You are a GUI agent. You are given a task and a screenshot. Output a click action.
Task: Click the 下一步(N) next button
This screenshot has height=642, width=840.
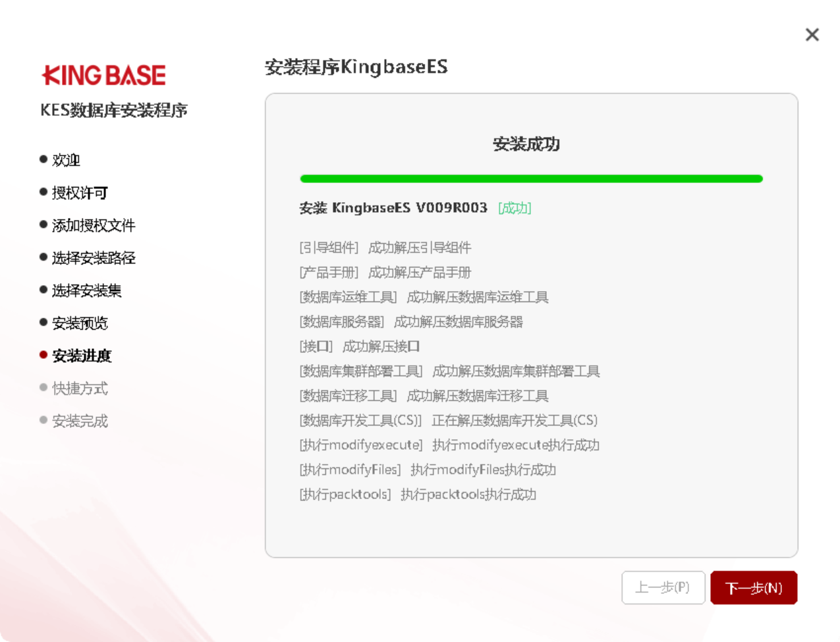coord(754,587)
